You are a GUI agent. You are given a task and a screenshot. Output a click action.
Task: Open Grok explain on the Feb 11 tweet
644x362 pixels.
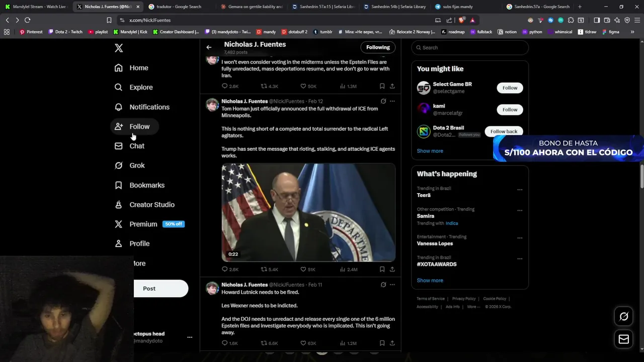coord(383,285)
